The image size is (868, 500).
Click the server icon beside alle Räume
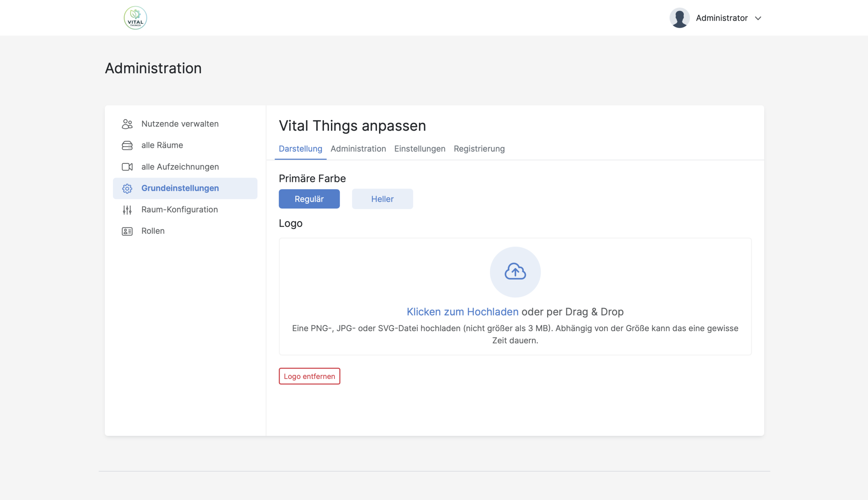point(127,145)
